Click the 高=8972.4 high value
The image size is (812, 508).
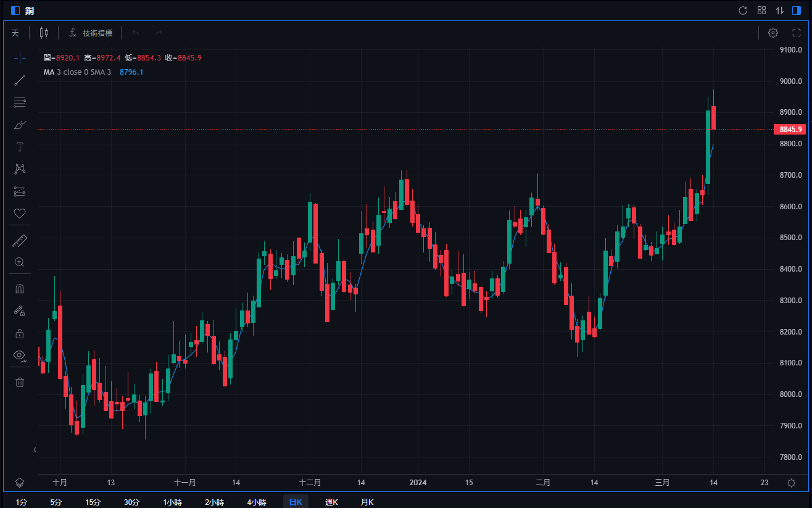102,58
